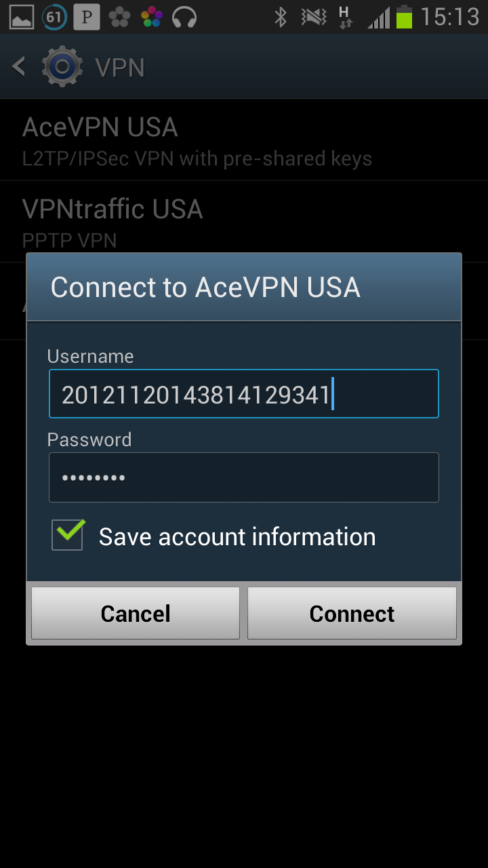Screen dimensions: 488x868
Task: Tap the signal strength bars icon
Action: point(379,18)
